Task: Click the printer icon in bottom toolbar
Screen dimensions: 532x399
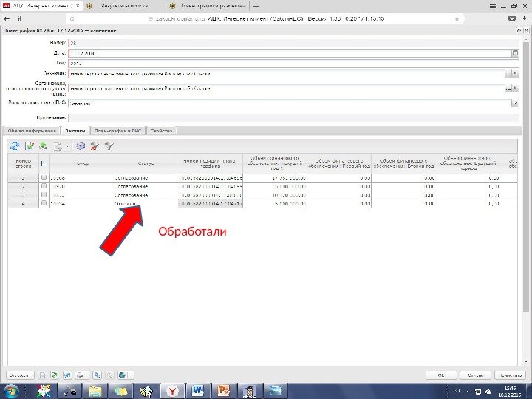Action: click(x=80, y=375)
